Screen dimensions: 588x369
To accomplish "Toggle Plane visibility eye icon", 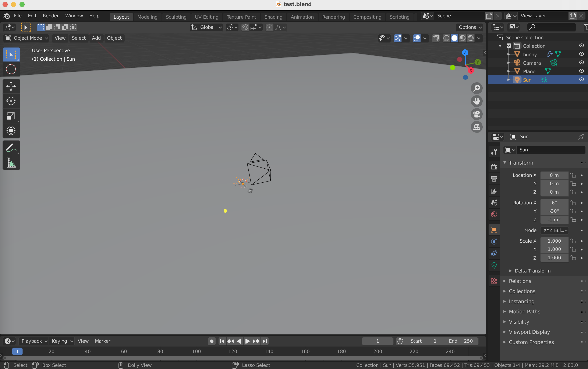I will pyautogui.click(x=581, y=71).
